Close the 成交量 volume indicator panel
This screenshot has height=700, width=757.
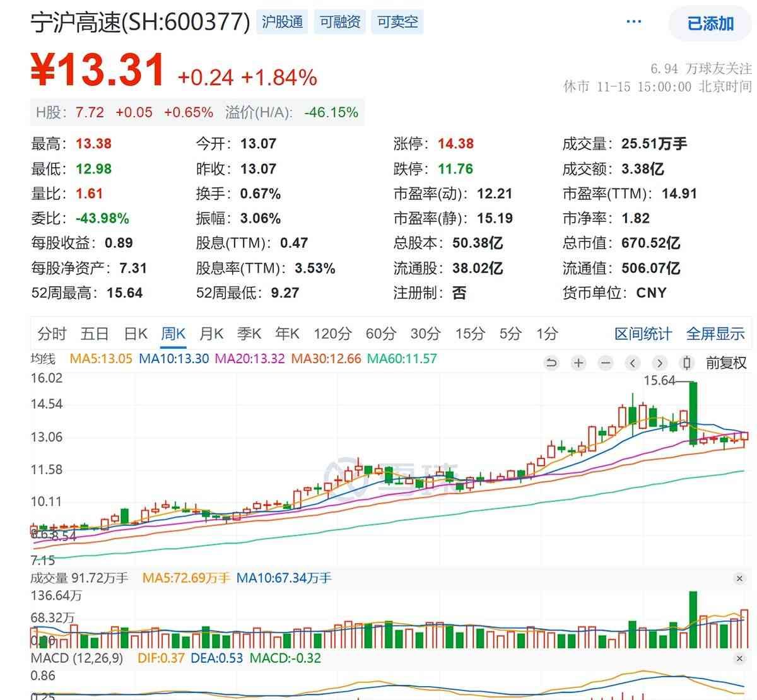tap(739, 578)
